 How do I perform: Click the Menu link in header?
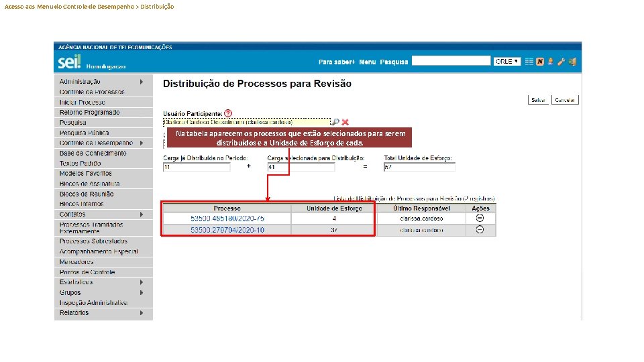click(x=367, y=62)
